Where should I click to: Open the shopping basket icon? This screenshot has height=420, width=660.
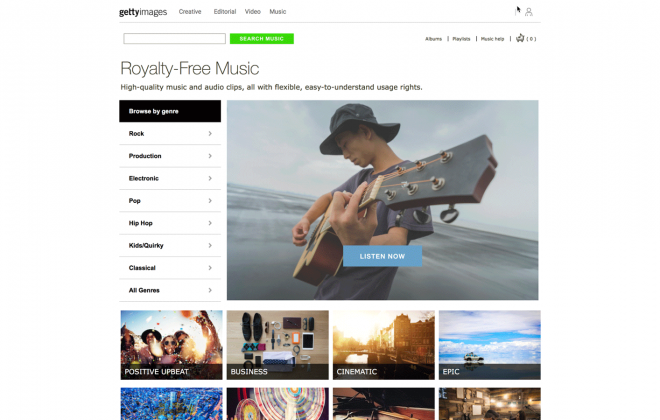[x=520, y=38]
